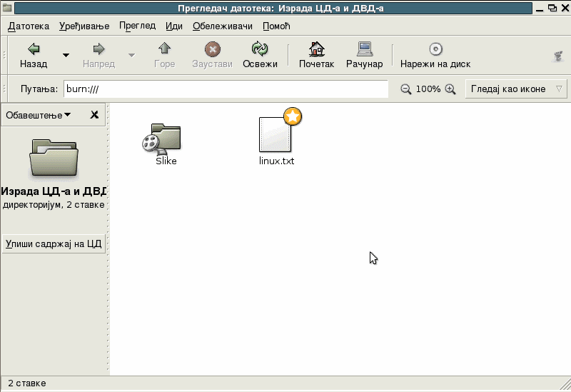
Task: Open the Иди menu
Action: click(x=174, y=26)
